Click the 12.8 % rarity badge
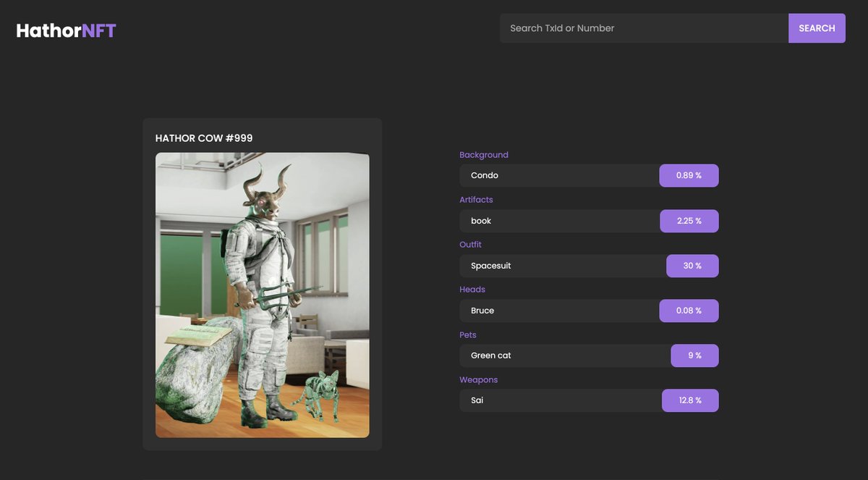Screen dimensions: 868x480 (x=690, y=400)
